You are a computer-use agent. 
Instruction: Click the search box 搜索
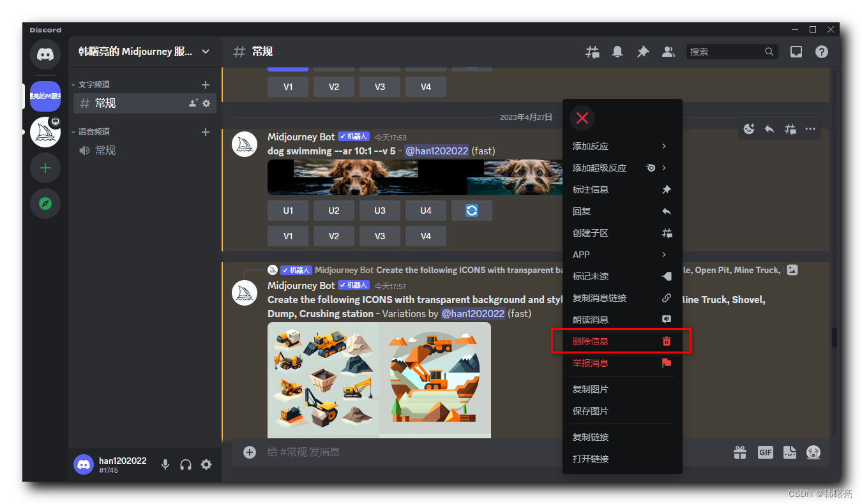[x=732, y=52]
